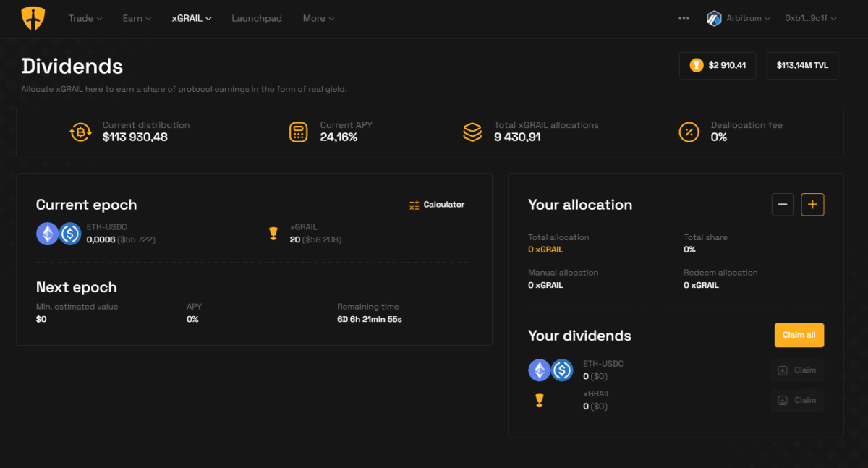868x468 pixels.
Task: Open the Trade dropdown menu
Action: (85, 18)
